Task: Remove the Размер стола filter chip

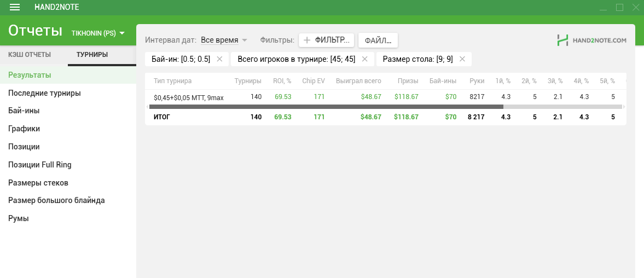Action: click(x=462, y=59)
